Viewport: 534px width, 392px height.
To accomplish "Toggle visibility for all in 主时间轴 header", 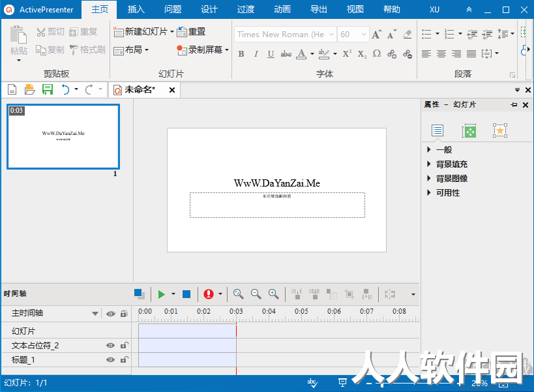I will click(110, 314).
